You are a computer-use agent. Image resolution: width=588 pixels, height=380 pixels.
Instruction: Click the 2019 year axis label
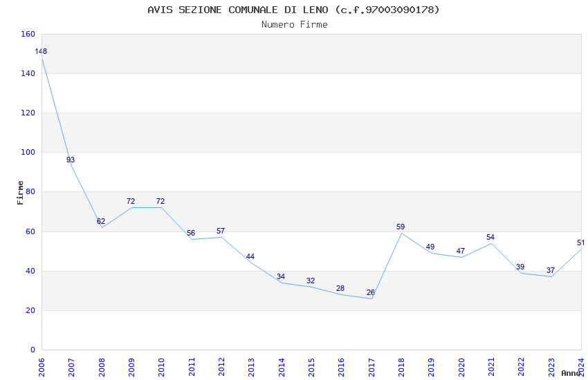[x=432, y=368]
